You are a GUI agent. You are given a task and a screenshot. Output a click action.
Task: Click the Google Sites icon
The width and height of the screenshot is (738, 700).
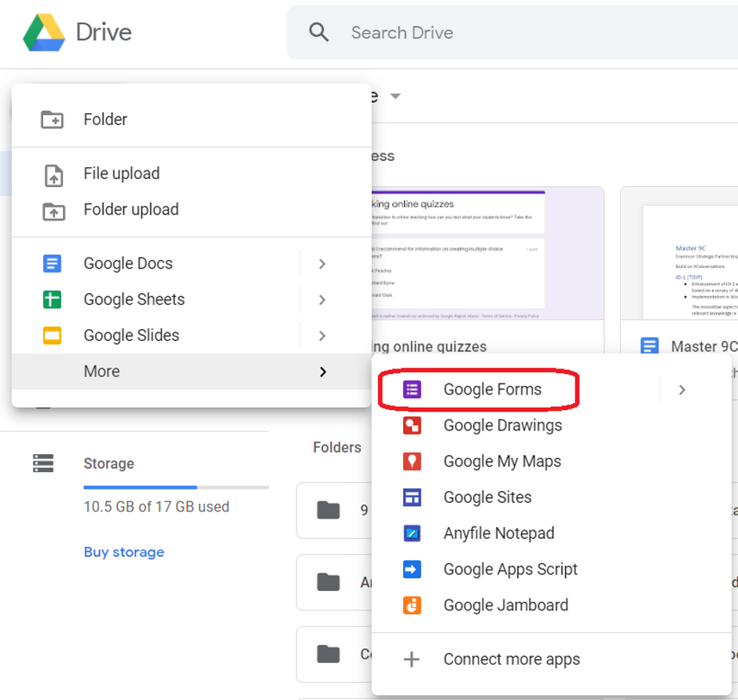point(412,497)
